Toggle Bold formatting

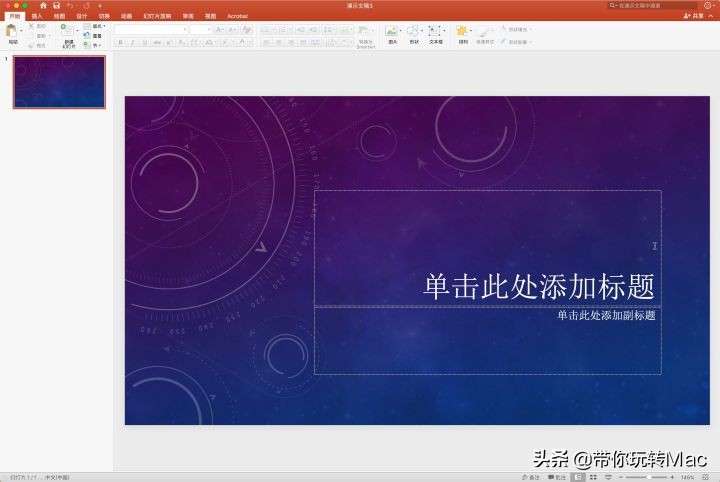pyautogui.click(x=120, y=43)
